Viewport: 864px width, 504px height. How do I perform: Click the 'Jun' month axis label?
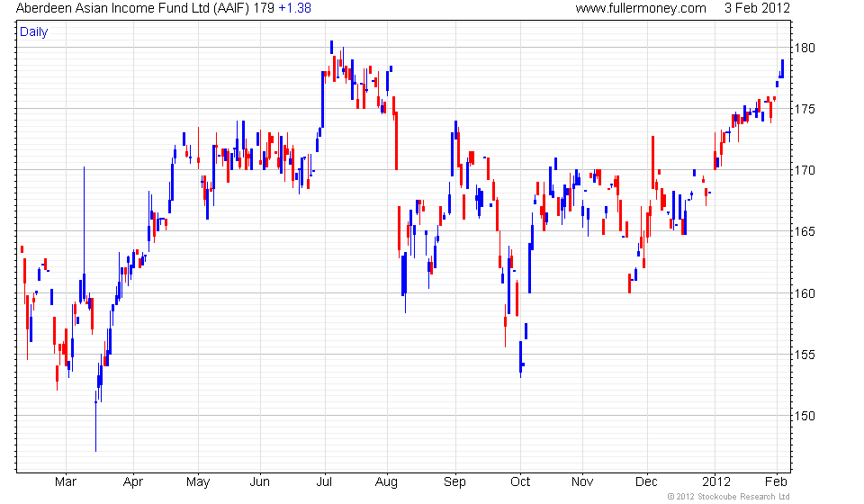pyautogui.click(x=259, y=482)
